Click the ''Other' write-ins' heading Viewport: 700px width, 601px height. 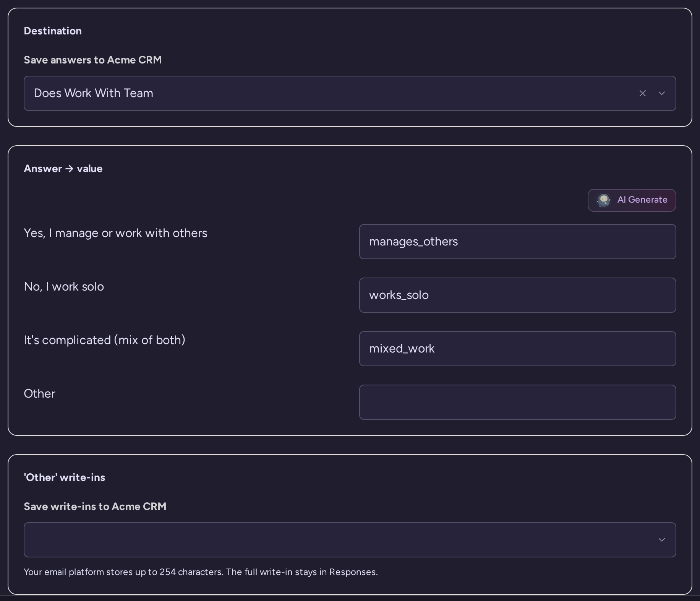pyautogui.click(x=64, y=478)
